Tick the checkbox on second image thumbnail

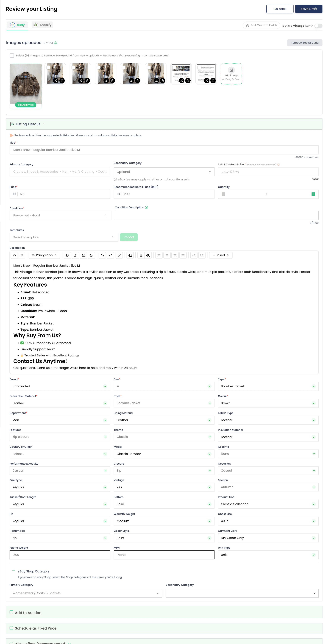pos(48,67)
